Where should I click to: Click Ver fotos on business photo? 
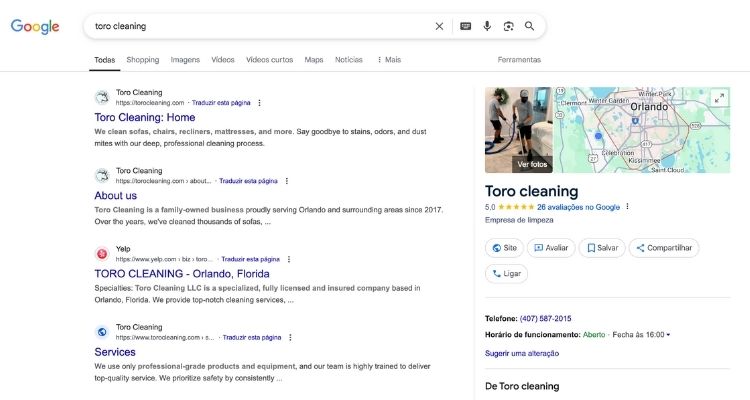pos(532,164)
